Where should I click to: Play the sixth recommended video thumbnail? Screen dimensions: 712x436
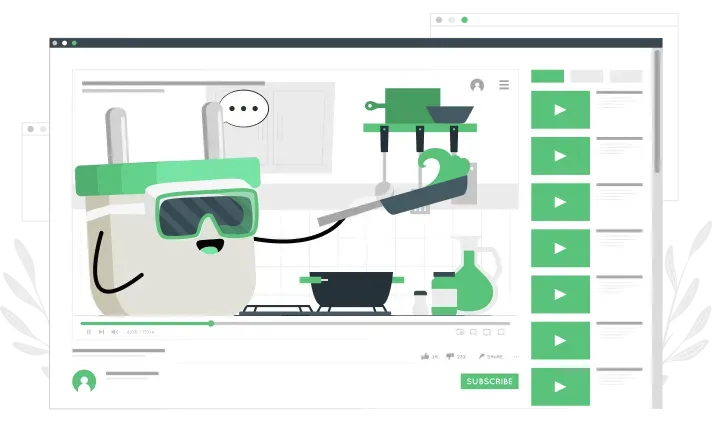[560, 341]
